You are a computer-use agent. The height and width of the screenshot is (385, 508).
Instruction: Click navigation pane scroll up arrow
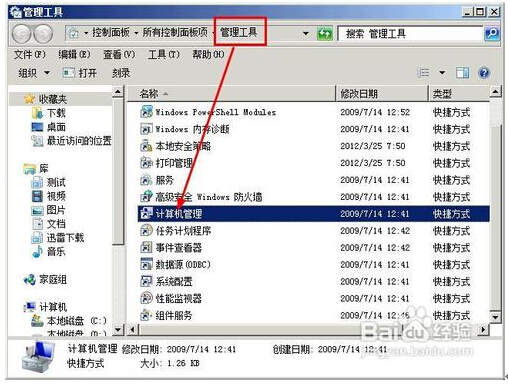[118, 91]
